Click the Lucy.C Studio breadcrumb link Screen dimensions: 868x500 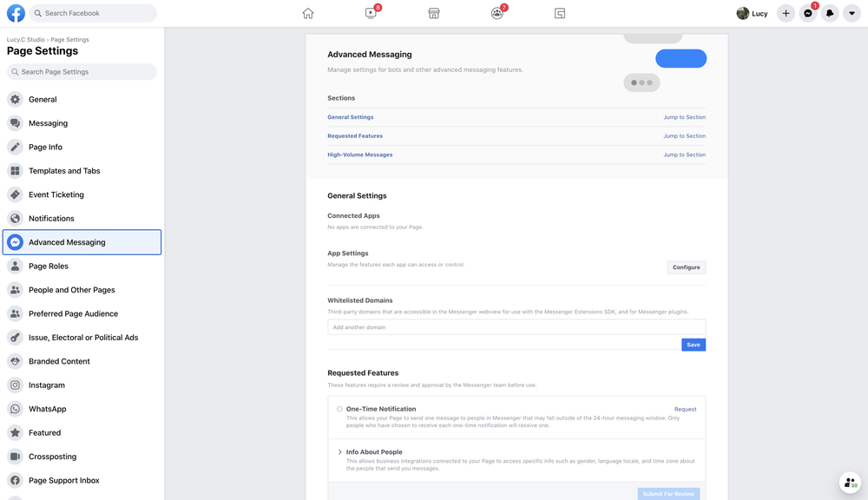pos(25,40)
